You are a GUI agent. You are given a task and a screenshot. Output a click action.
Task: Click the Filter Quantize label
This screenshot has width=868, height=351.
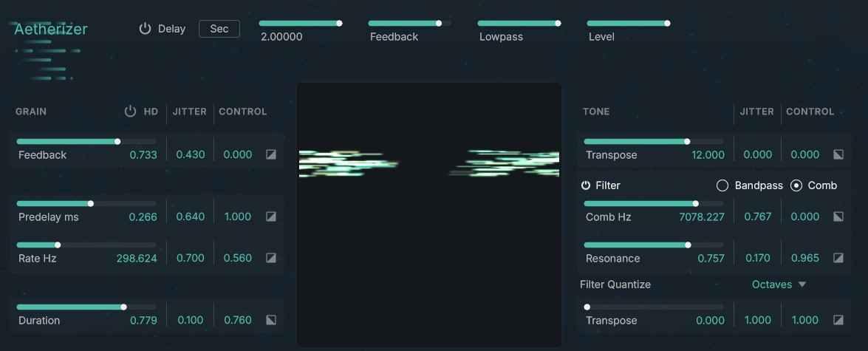coord(615,284)
